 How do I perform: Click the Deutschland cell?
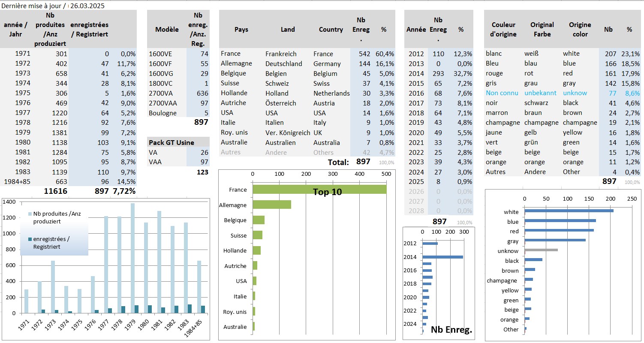[284, 63]
